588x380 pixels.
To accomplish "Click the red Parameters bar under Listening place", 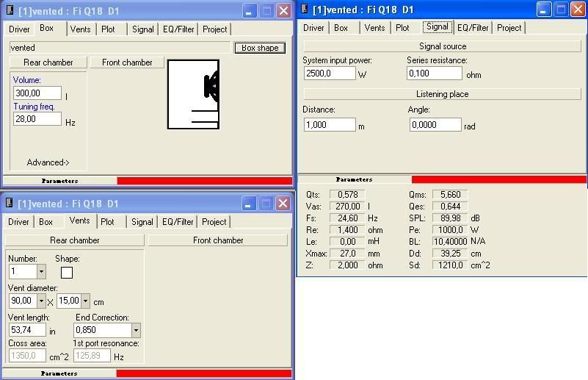I will pos(498,179).
